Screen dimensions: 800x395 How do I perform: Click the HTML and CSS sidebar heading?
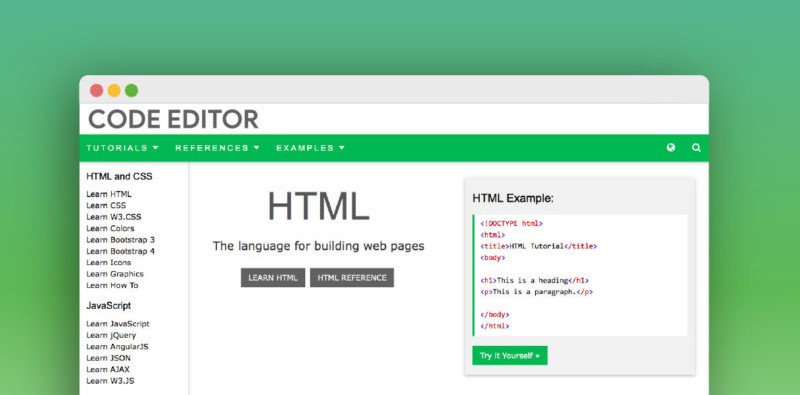pos(119,177)
